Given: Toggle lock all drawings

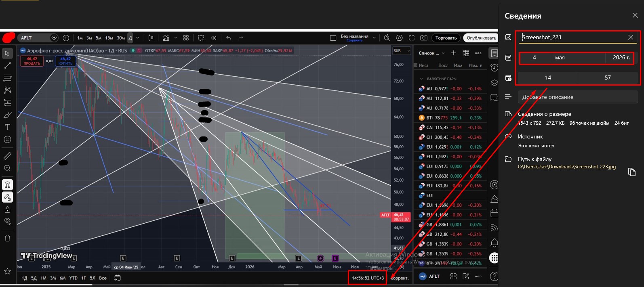Looking at the screenshot, I should 7,209.
